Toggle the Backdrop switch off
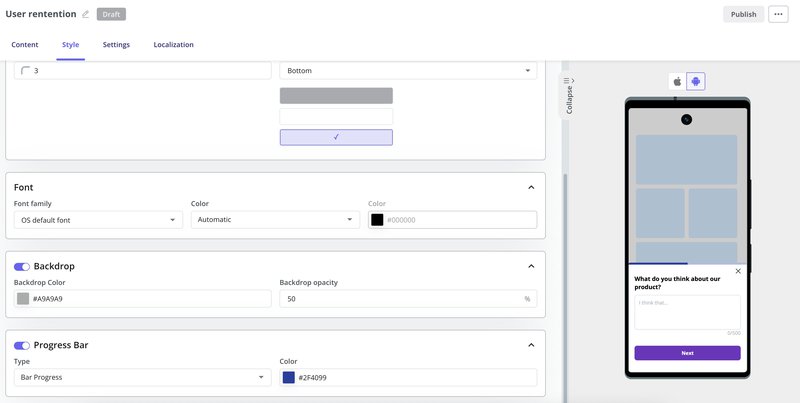Image resolution: width=800 pixels, height=403 pixels. pyautogui.click(x=22, y=266)
